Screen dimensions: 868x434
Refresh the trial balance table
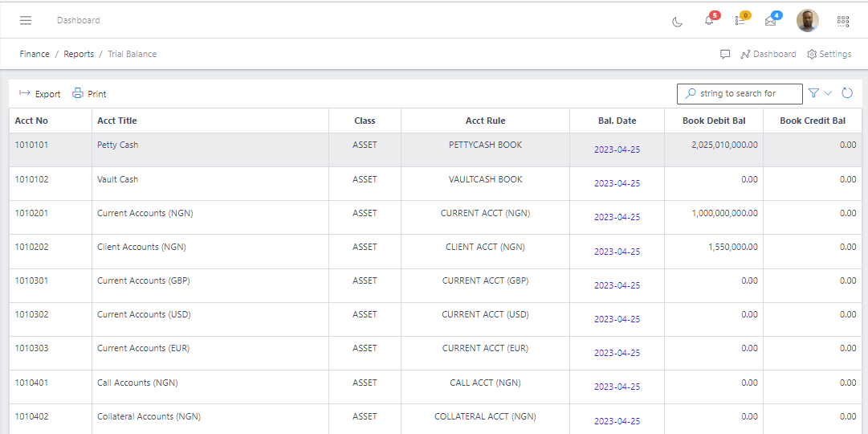(x=847, y=93)
